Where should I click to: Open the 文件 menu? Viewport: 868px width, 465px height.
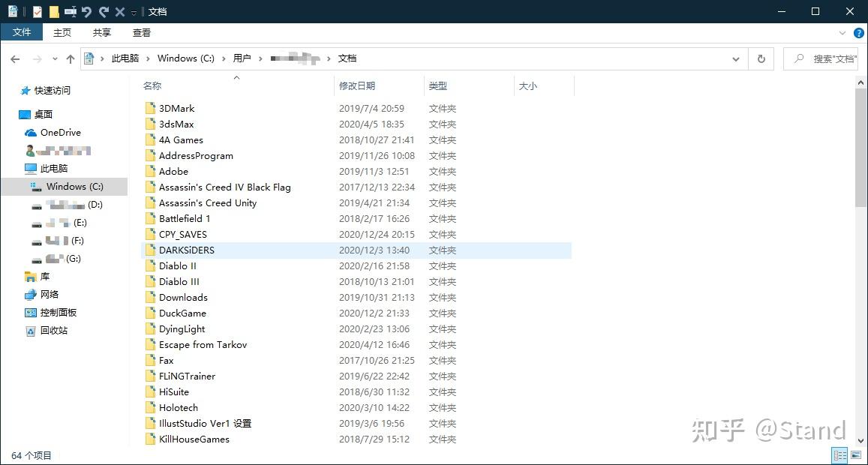[22, 32]
